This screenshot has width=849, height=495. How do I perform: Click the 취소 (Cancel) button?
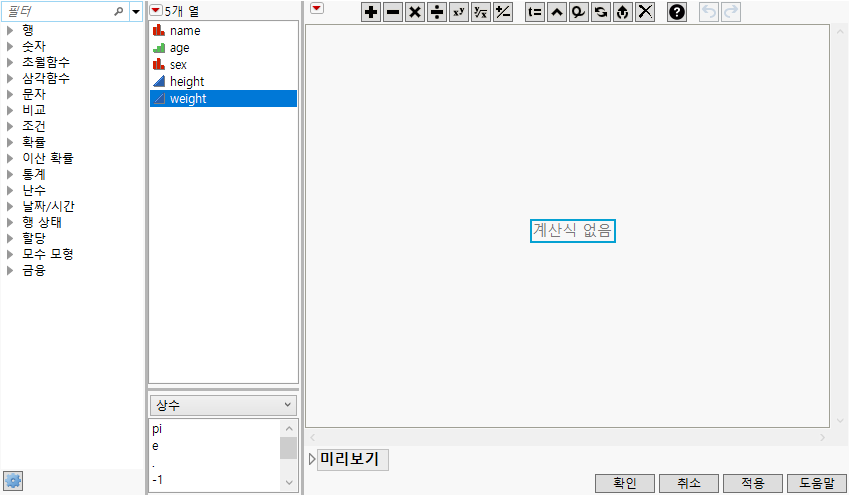point(689,483)
